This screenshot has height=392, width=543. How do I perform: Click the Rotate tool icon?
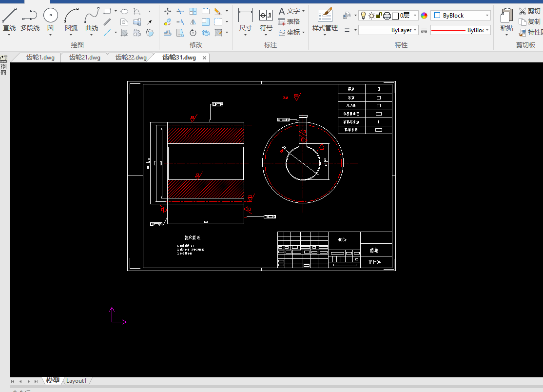click(193, 33)
